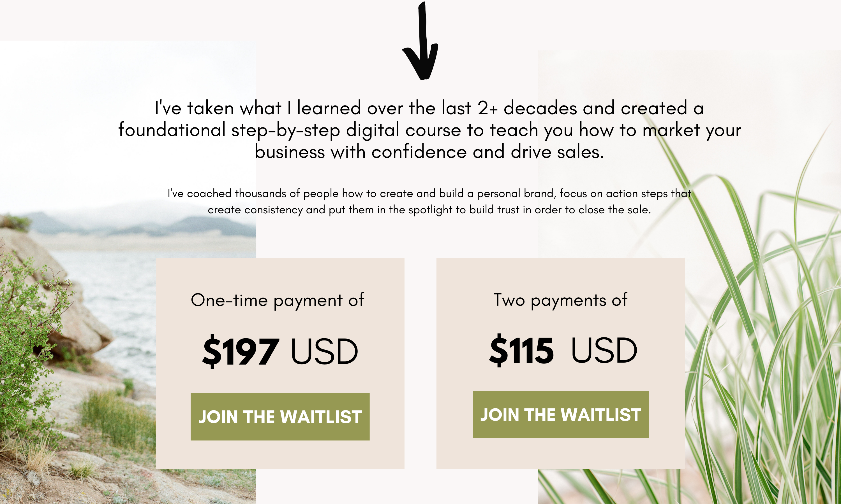Click USD next to the $197 price
841x504 pixels.
(324, 351)
